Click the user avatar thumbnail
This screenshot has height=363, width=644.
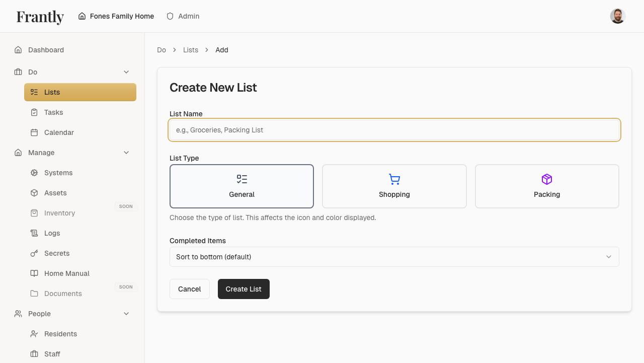(617, 16)
